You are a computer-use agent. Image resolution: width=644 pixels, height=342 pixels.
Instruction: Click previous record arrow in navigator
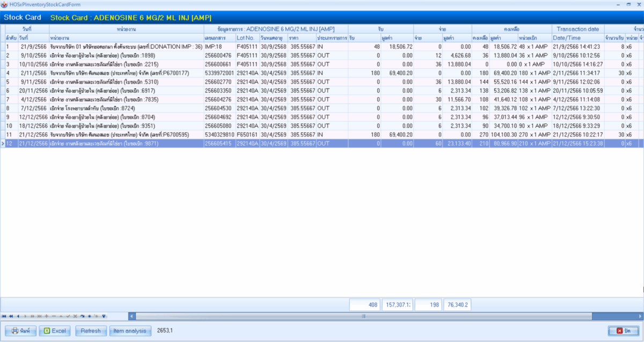click(x=18, y=316)
